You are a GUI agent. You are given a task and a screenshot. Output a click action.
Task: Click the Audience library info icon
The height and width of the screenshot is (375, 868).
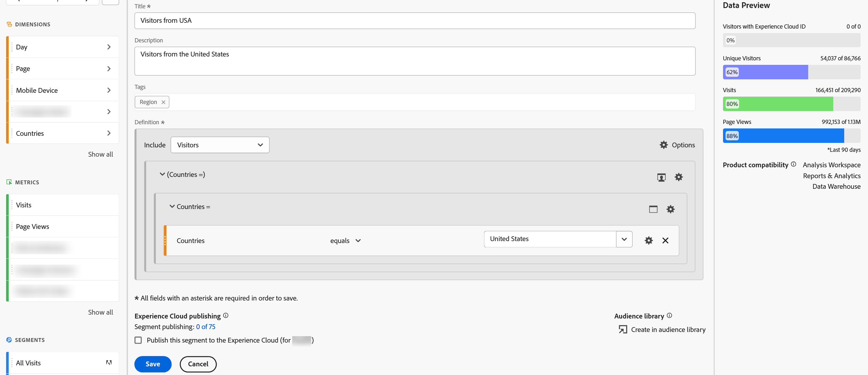669,315
